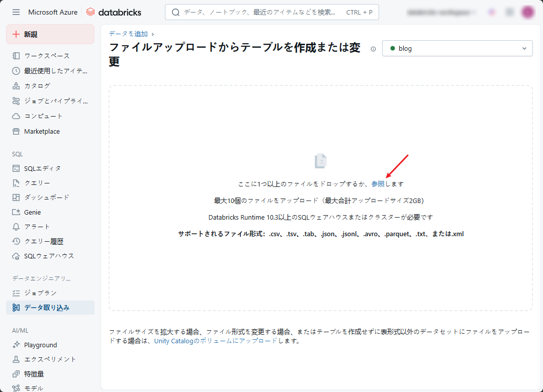Click the コンピュート cloud icon
Image resolution: width=543 pixels, height=392 pixels.
(x=16, y=116)
